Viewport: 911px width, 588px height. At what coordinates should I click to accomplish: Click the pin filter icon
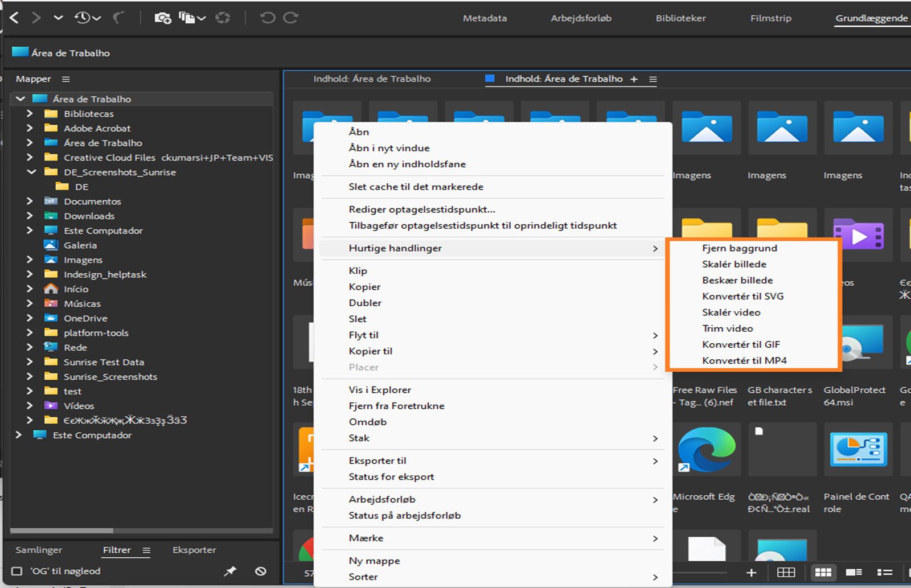(x=230, y=571)
